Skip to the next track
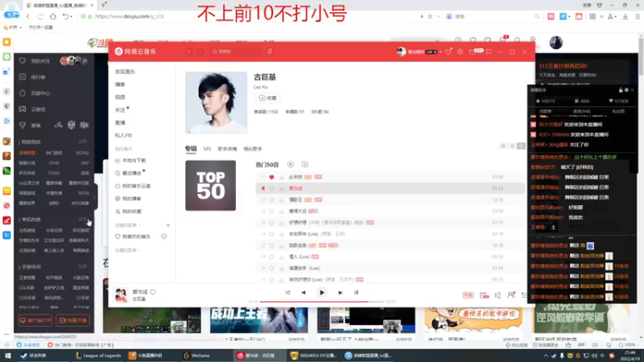The width and height of the screenshot is (644, 362). click(340, 293)
